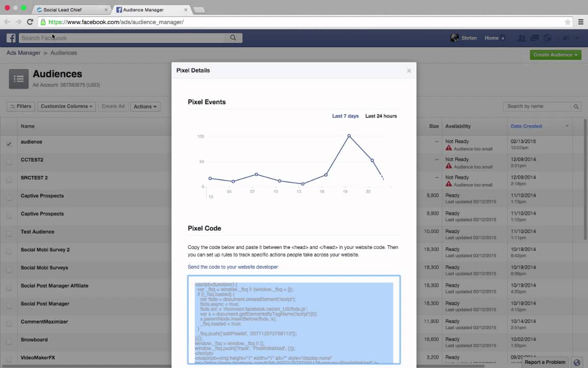The height and width of the screenshot is (368, 588).
Task: Click the globe icon at bottom right
Action: (577, 362)
